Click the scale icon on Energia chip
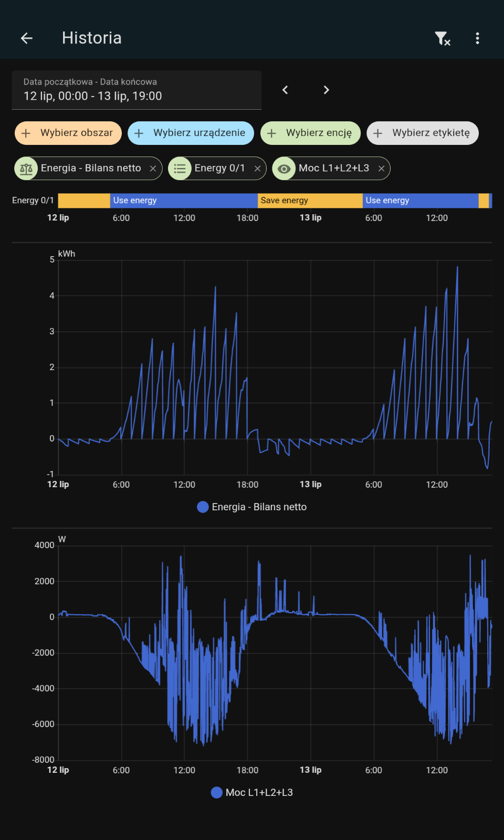 click(26, 169)
